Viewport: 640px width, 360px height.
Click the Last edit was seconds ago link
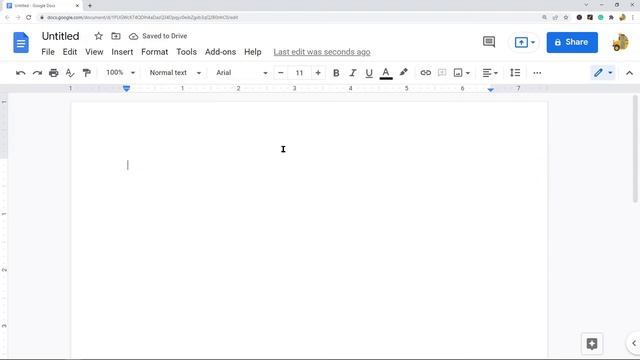(x=322, y=52)
